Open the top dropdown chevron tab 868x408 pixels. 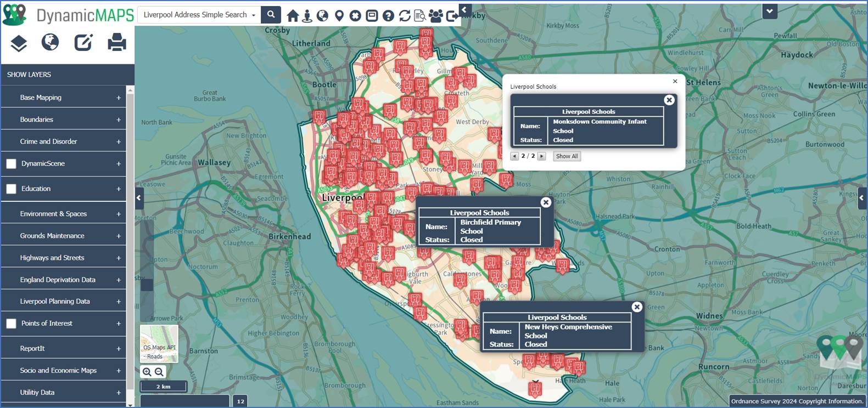click(x=770, y=11)
